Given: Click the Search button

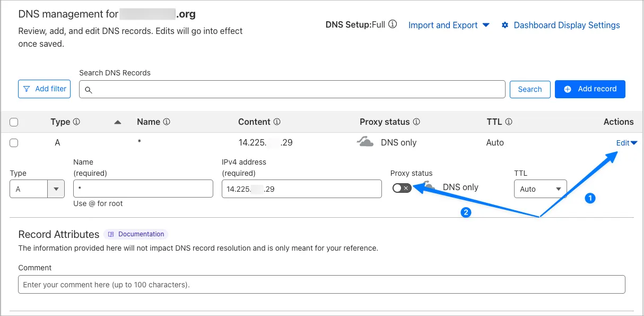Looking at the screenshot, I should [x=530, y=89].
